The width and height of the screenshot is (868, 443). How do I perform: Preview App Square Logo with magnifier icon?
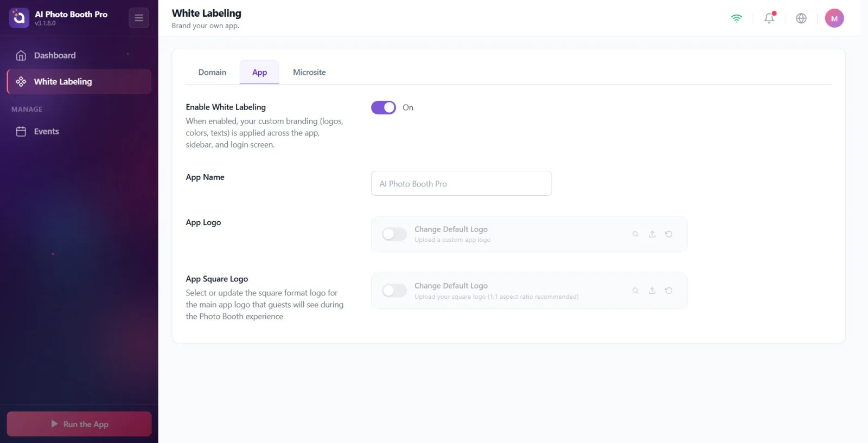pos(635,291)
